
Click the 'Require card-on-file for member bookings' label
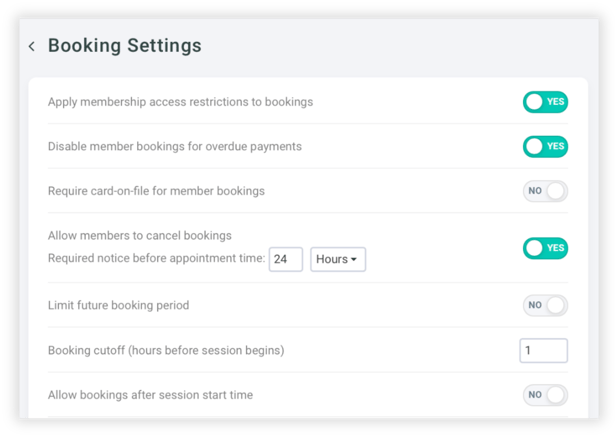point(156,191)
